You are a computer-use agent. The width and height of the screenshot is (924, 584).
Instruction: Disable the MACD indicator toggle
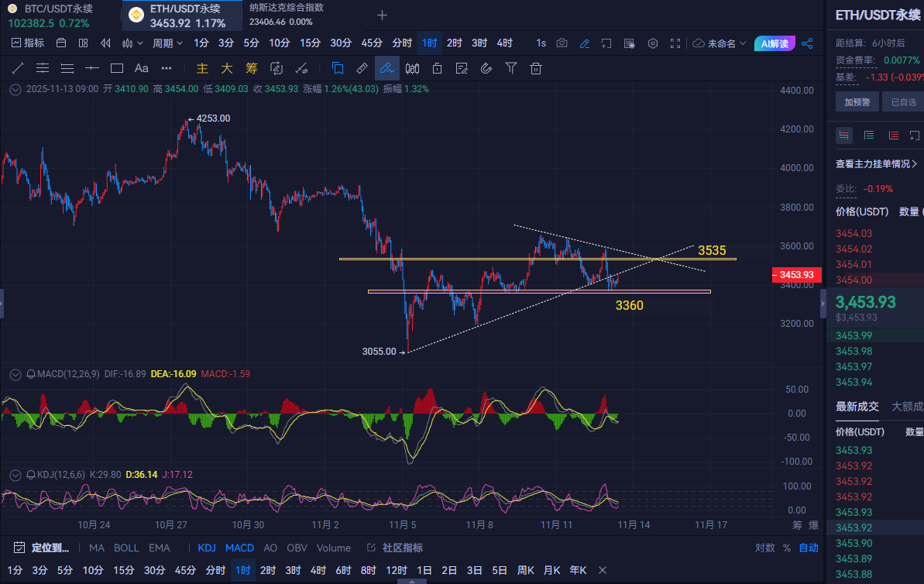tap(239, 548)
